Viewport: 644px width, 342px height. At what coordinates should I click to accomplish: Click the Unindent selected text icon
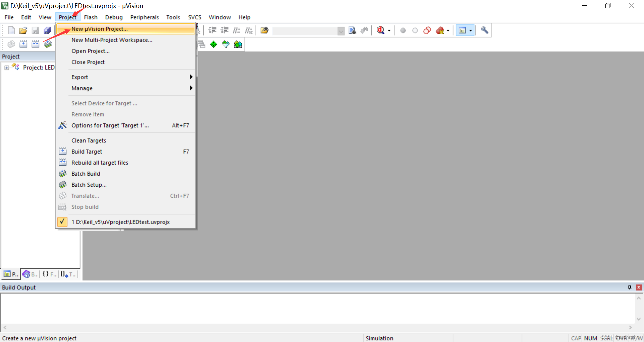tap(224, 31)
